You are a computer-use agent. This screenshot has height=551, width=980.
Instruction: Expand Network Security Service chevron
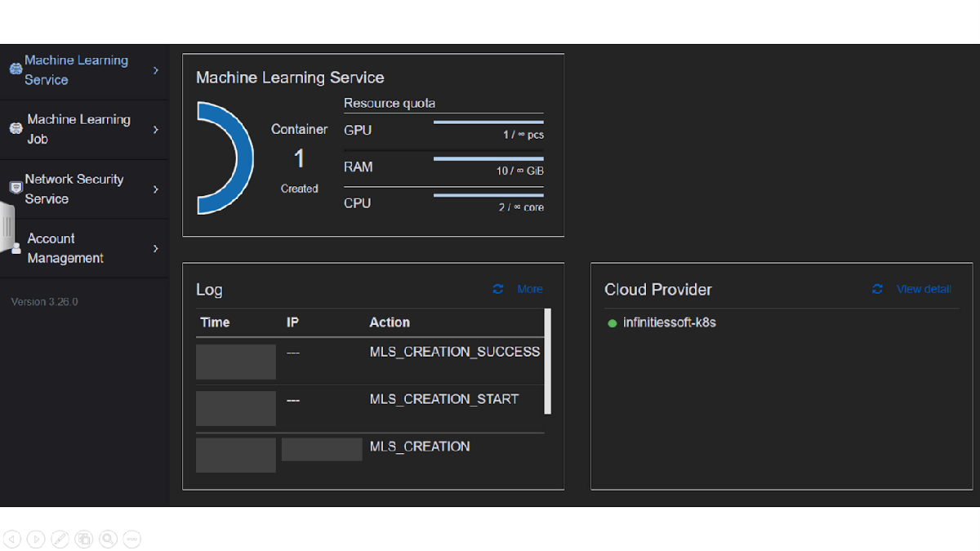tap(156, 189)
